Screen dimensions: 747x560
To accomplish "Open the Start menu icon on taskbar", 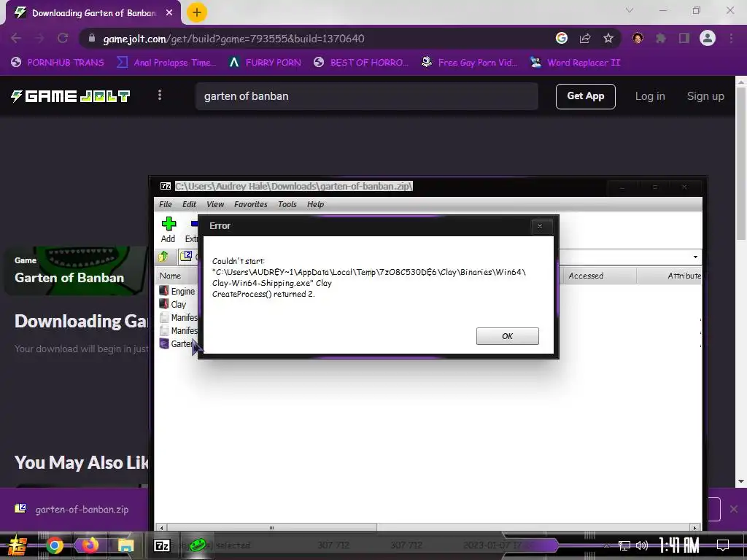I will coord(17,545).
